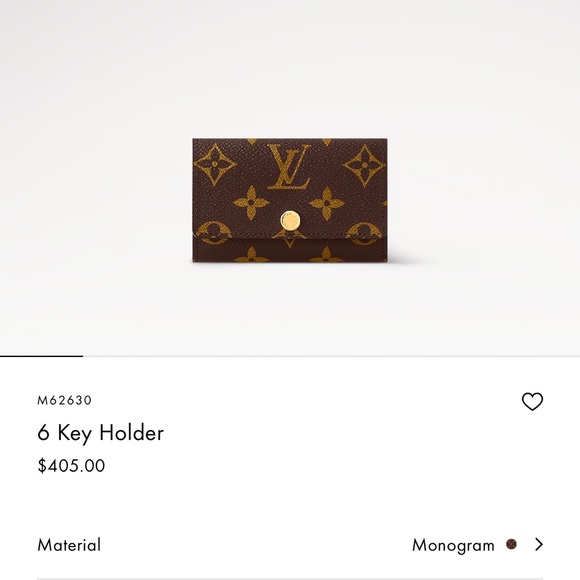Click the $405.00 price
Screen dimensions: 580x580
(71, 465)
